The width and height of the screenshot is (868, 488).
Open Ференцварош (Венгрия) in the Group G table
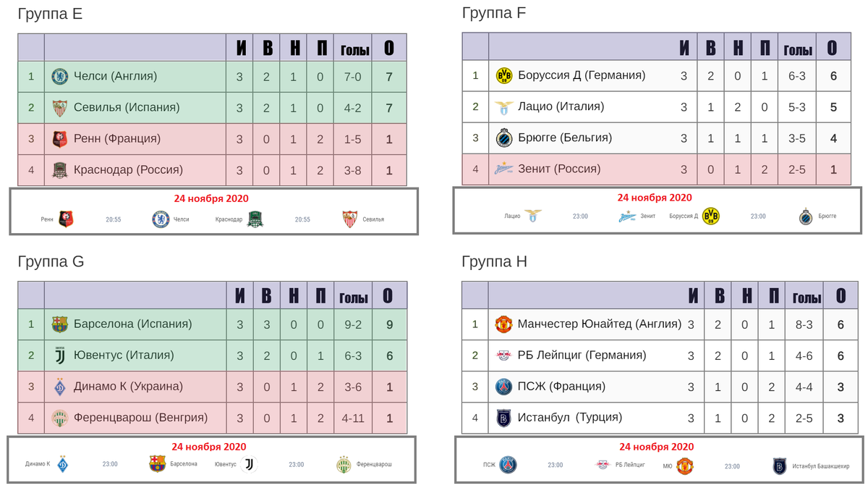pyautogui.click(x=140, y=417)
